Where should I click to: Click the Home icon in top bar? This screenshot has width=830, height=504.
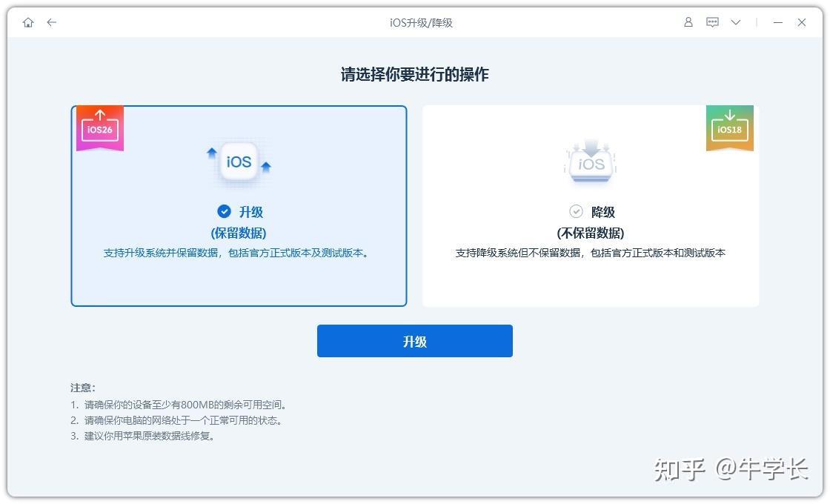pos(28,22)
